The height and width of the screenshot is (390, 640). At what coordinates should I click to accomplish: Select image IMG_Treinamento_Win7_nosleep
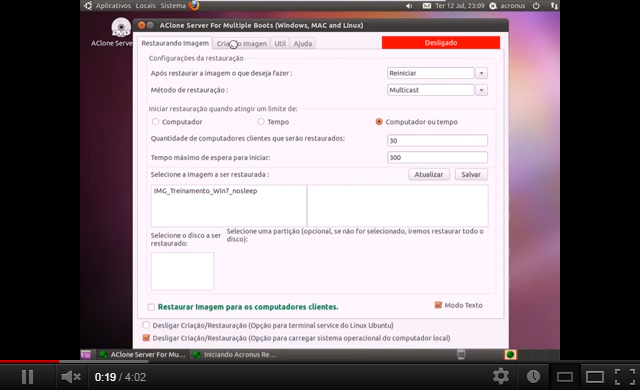pos(205,191)
